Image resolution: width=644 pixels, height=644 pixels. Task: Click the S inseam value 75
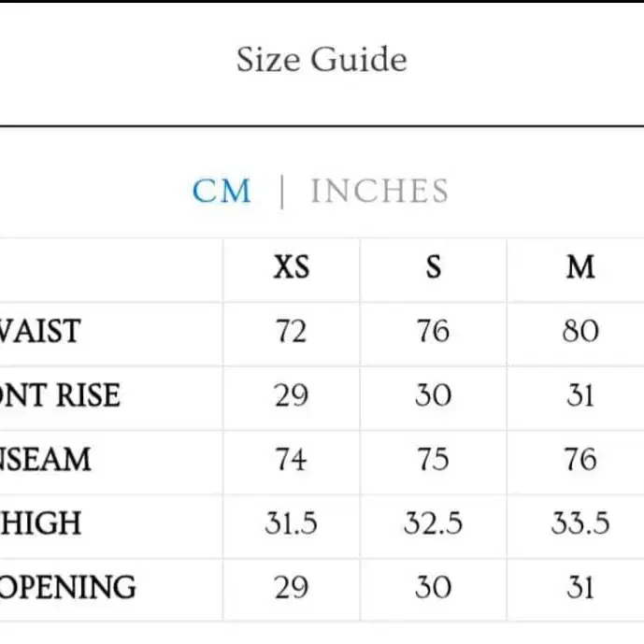pyautogui.click(x=433, y=460)
